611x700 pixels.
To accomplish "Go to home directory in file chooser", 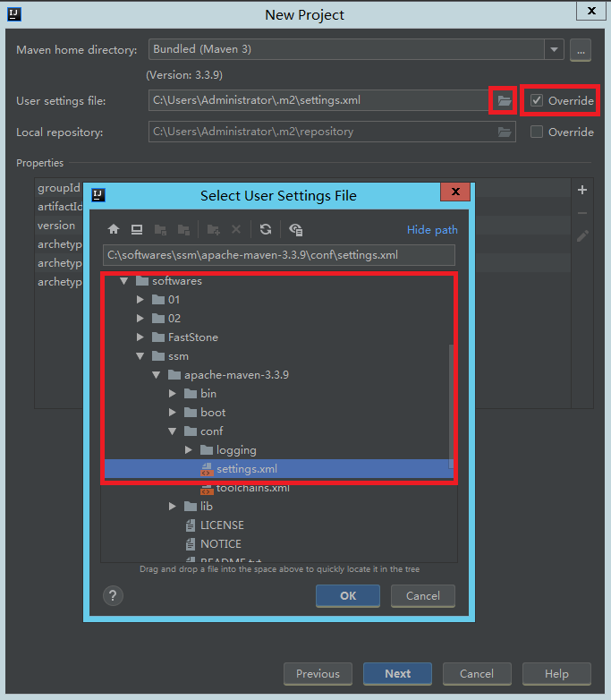I will tap(114, 229).
